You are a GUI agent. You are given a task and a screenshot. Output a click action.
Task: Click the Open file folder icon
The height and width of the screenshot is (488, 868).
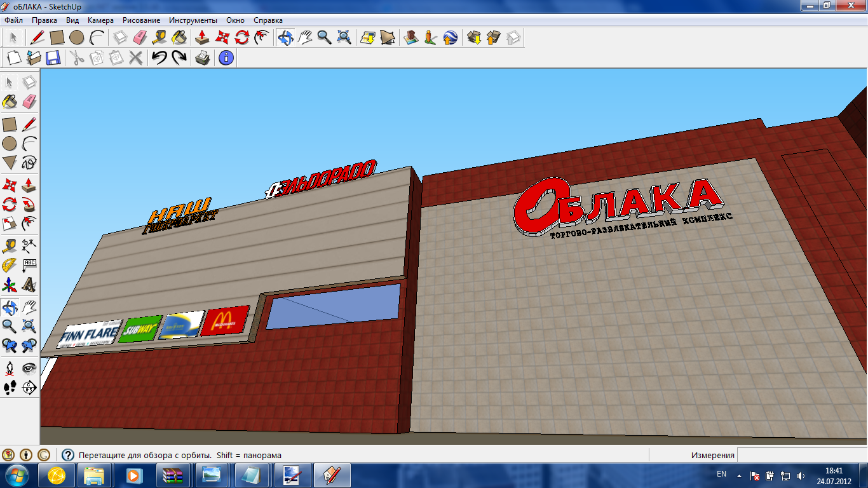tap(34, 58)
